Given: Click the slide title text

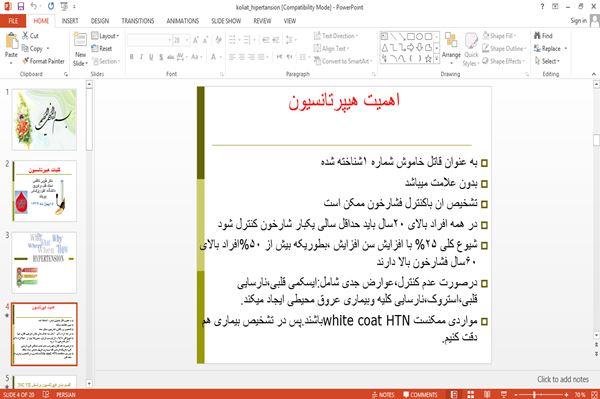Looking at the screenshot, I should point(344,101).
